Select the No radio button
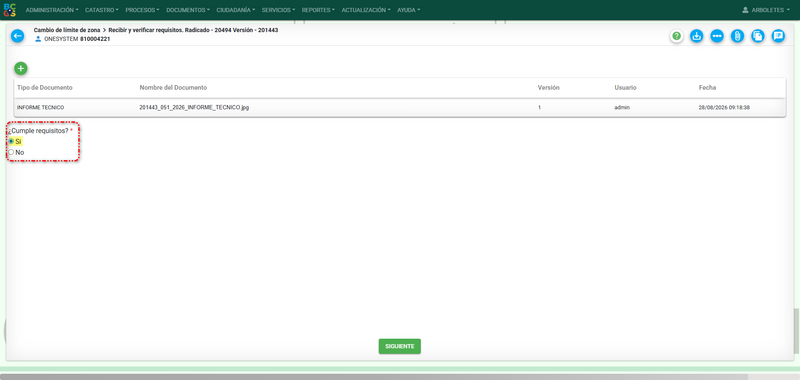The image size is (800, 380). click(x=11, y=152)
